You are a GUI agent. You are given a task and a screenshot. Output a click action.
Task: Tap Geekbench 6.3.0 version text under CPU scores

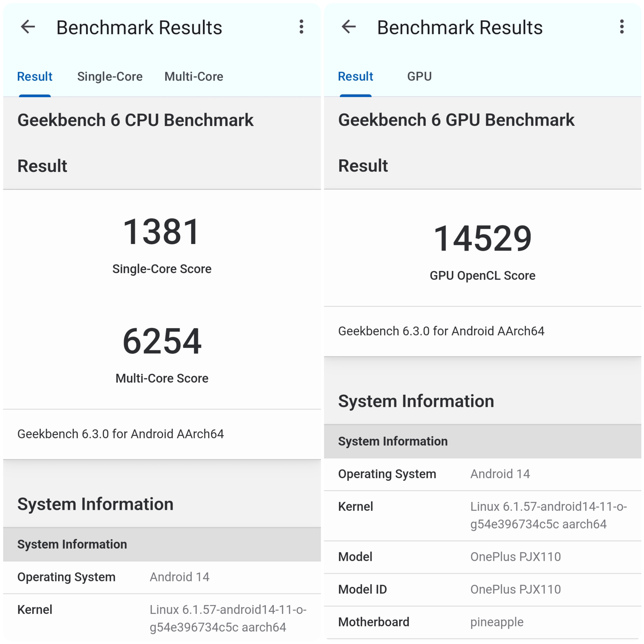click(x=121, y=434)
